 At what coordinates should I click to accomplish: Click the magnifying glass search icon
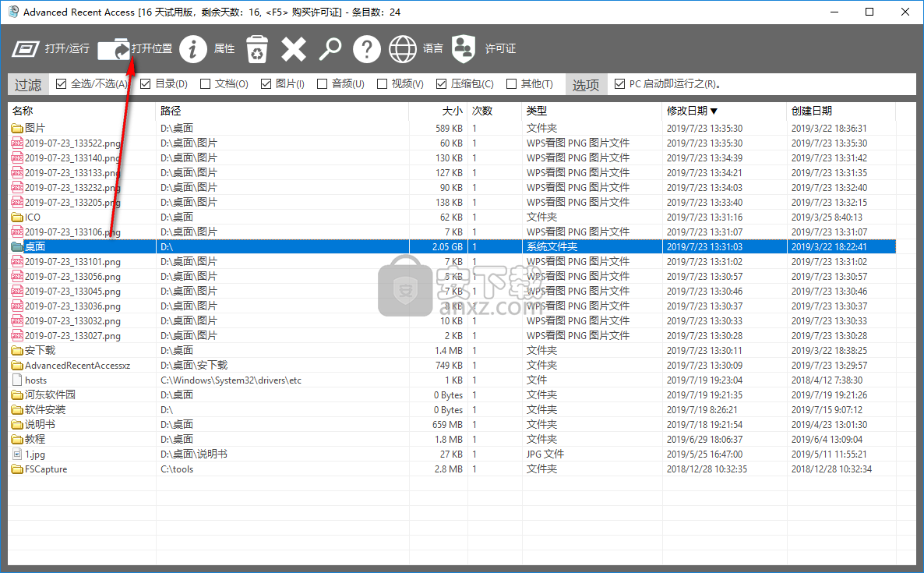pos(330,49)
